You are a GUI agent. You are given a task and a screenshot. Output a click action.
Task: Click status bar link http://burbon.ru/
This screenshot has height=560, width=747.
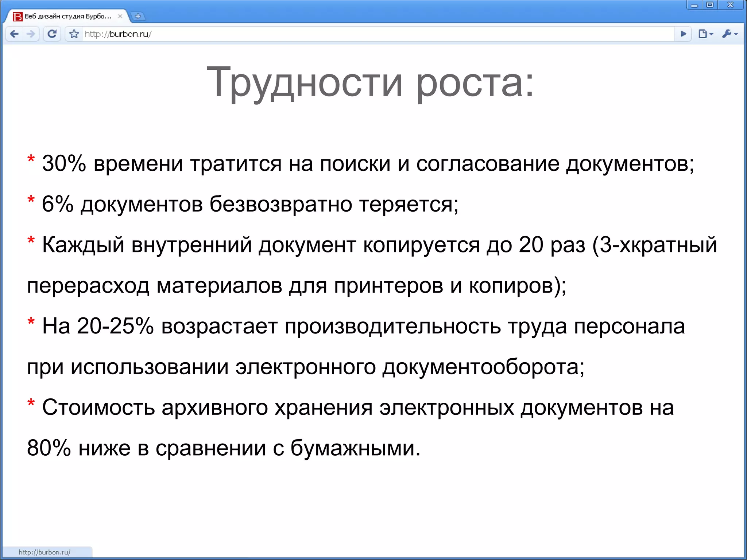pos(44,552)
